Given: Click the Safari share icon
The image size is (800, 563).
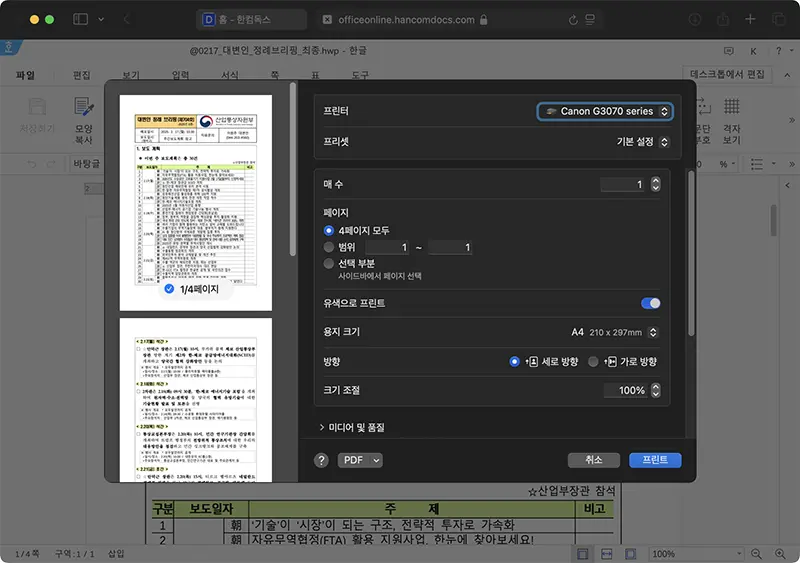Looking at the screenshot, I should click(722, 19).
